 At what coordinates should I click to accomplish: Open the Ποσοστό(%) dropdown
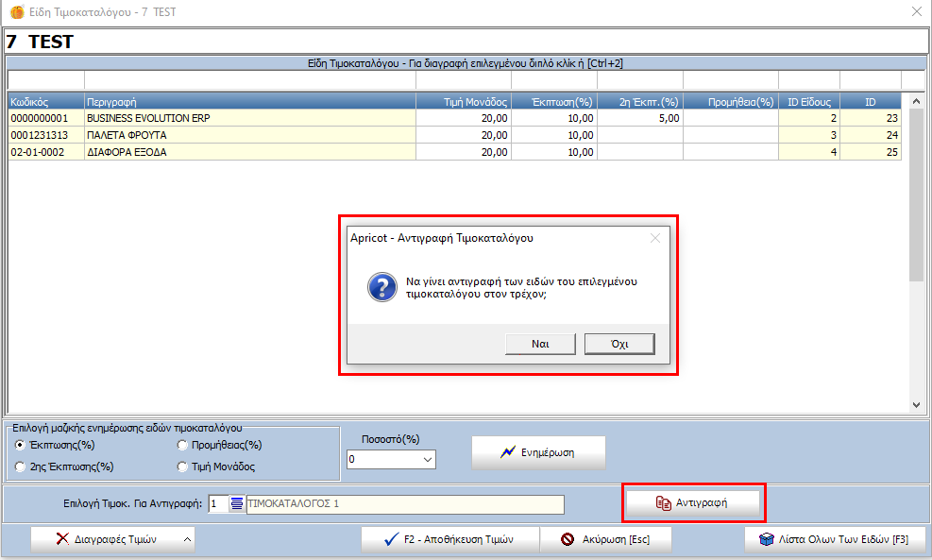pyautogui.click(x=428, y=460)
